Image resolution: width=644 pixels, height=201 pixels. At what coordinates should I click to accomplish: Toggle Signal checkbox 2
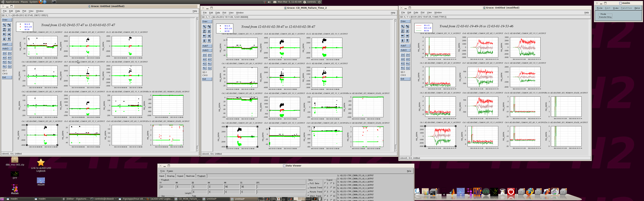[x=325, y=188]
